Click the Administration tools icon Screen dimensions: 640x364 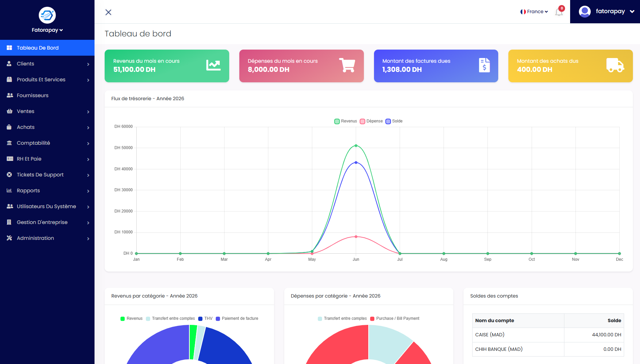pos(9,238)
